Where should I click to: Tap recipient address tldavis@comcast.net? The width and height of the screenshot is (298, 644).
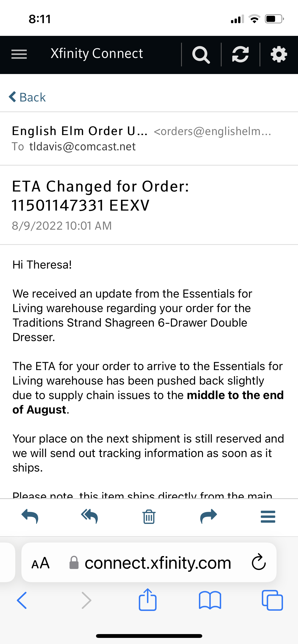[82, 147]
